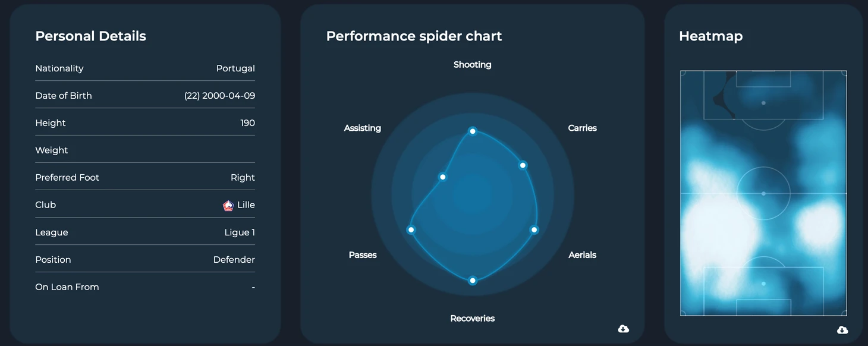The image size is (868, 346).
Task: Select the Recoveries data point on spider chart
Action: [x=473, y=280]
